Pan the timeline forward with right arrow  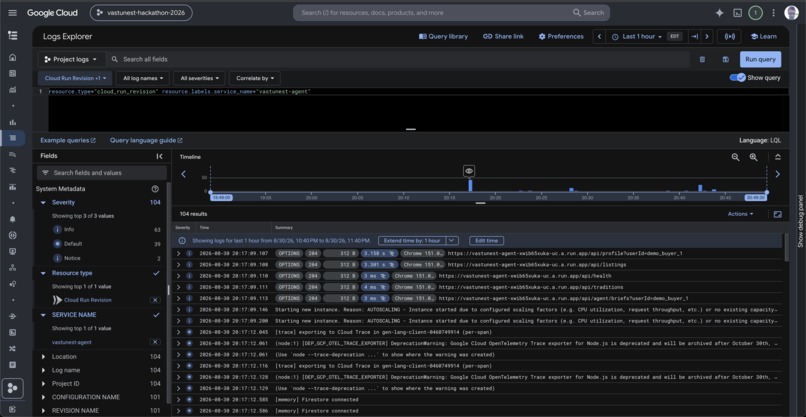click(778, 174)
